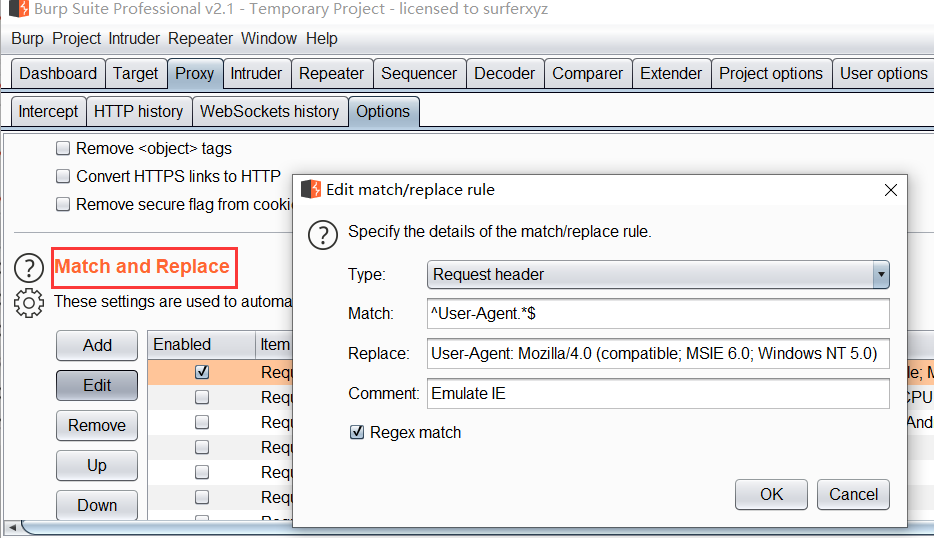The image size is (934, 538).
Task: Click the Edit rule button
Action: click(x=97, y=385)
